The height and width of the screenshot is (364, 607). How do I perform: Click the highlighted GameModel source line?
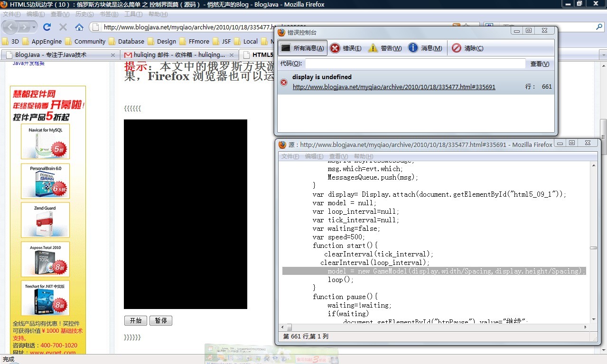click(434, 271)
